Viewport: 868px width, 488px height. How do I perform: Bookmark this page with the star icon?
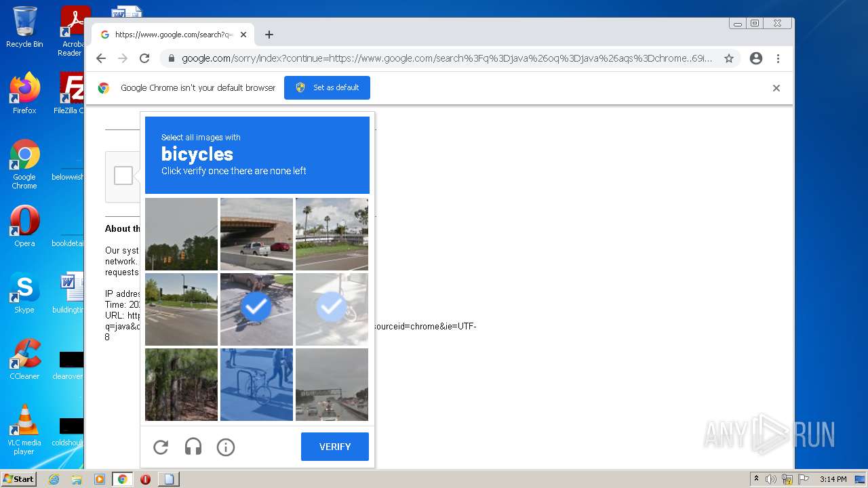[729, 58]
